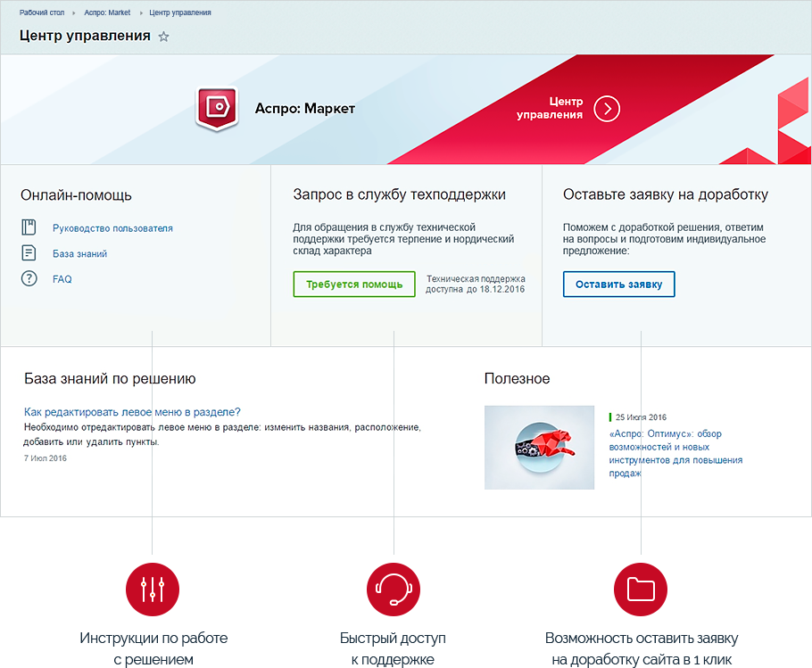Go to Рабочий стол in the breadcrumbs

coord(41,13)
